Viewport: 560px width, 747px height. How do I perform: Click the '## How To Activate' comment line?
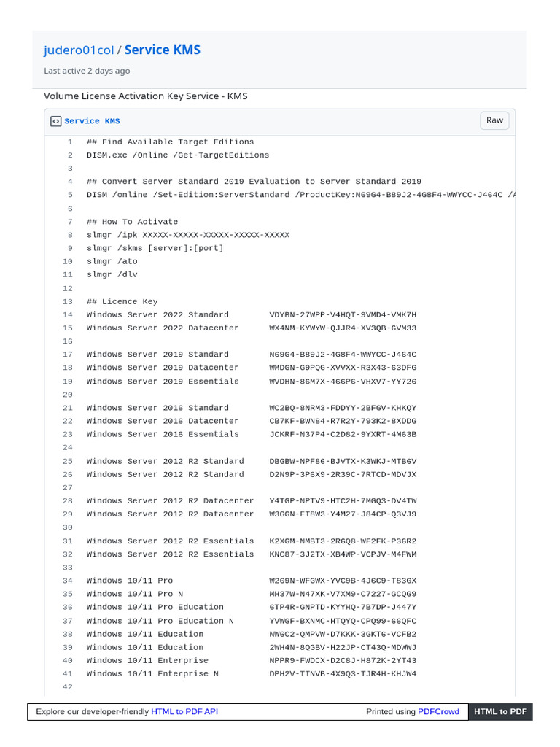coord(133,222)
